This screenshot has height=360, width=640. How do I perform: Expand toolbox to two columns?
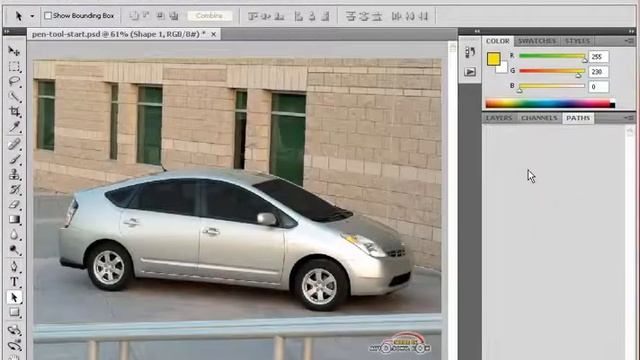pos(7,31)
